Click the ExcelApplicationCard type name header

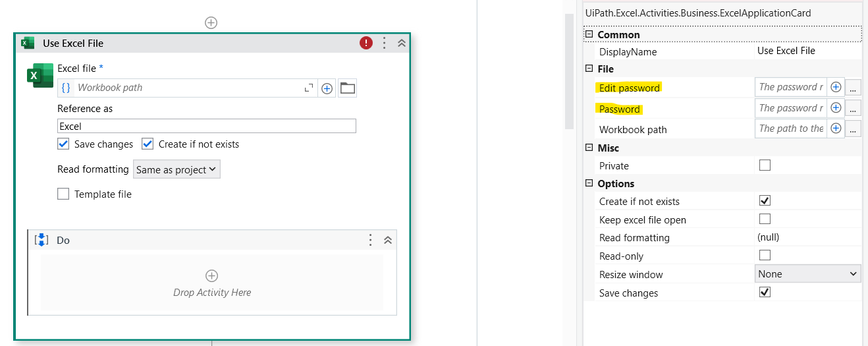[x=698, y=13]
